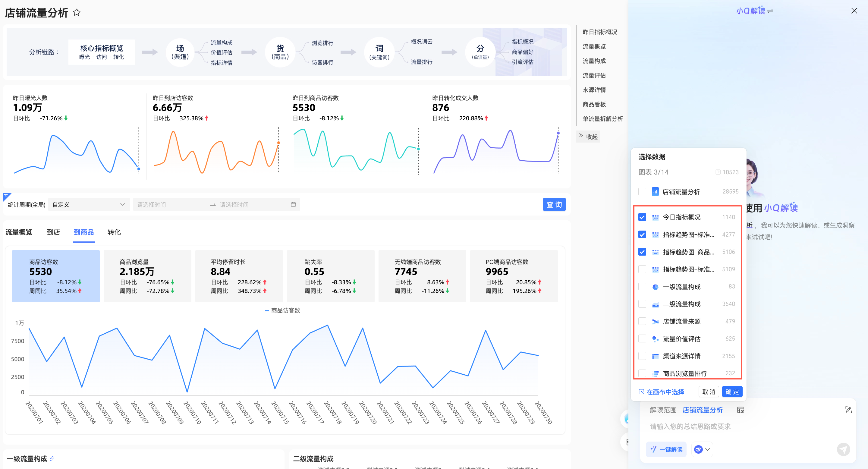This screenshot has width=868, height=469.
Task: Jump to 流量构成 anchor section
Action: [594, 61]
